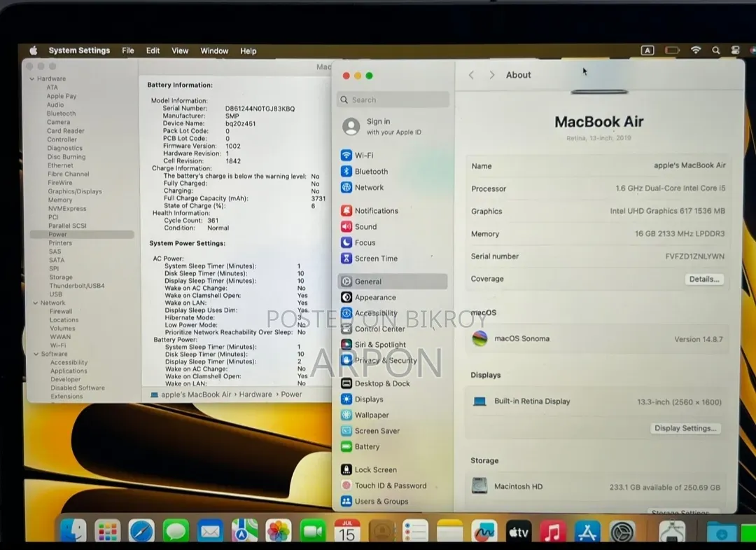This screenshot has height=550, width=756.
Task: Open Wi-Fi settings in sidebar
Action: (x=357, y=156)
